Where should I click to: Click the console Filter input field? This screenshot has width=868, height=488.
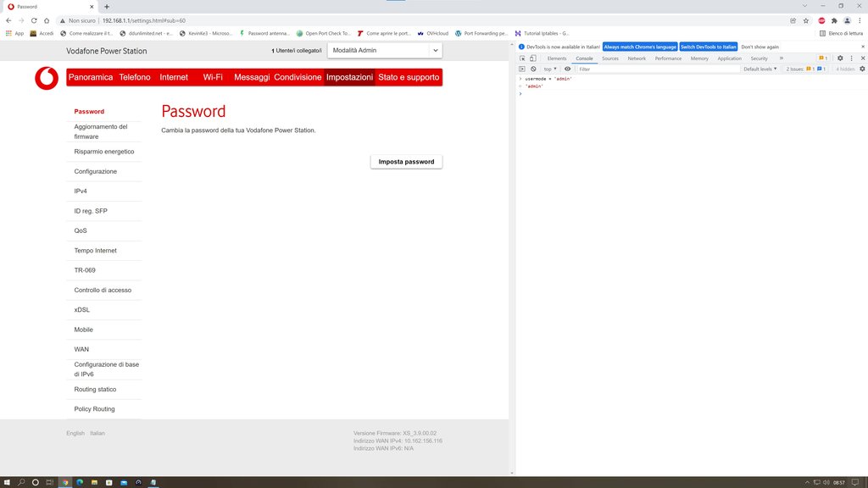coord(657,69)
